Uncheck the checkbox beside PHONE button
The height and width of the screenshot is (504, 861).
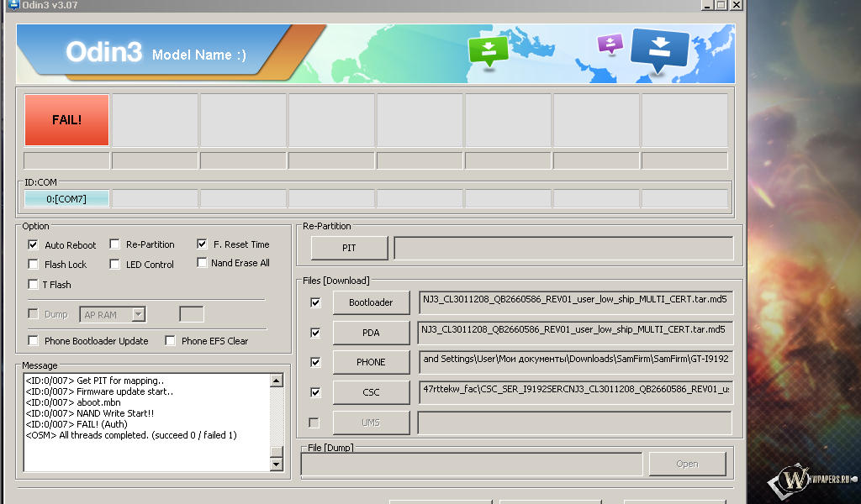pyautogui.click(x=315, y=362)
